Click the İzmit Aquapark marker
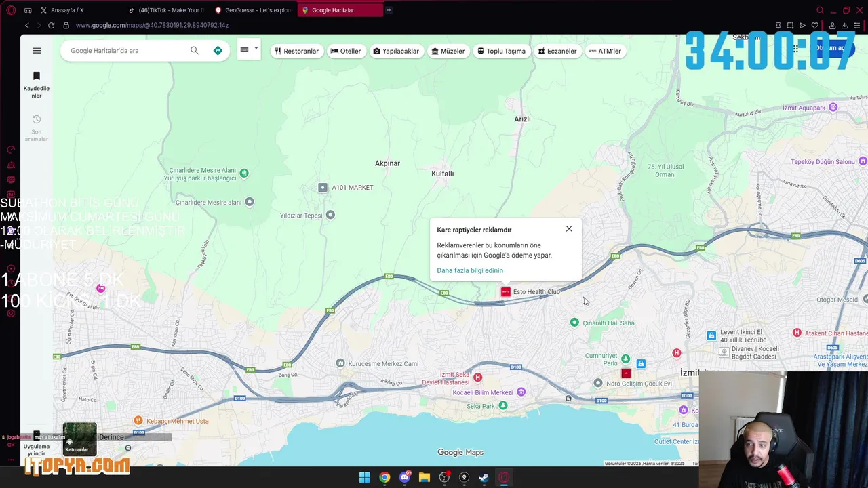Viewport: 868px width, 488px height. point(833,108)
